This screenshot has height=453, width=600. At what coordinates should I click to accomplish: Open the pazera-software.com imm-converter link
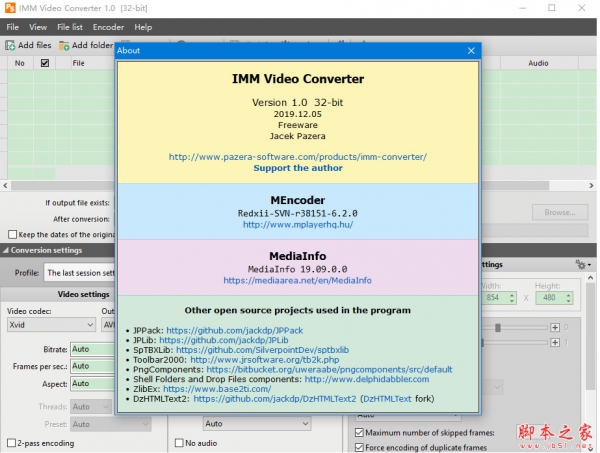[x=298, y=157]
